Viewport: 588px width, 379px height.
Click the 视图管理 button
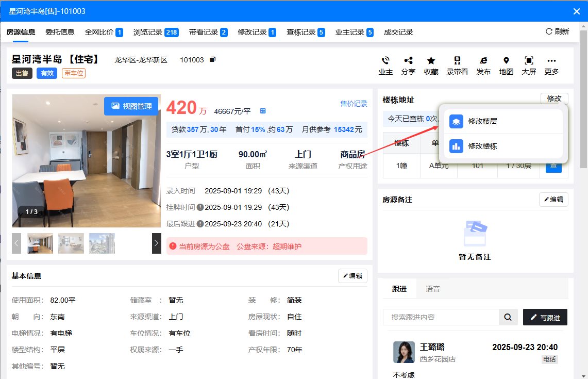point(131,106)
